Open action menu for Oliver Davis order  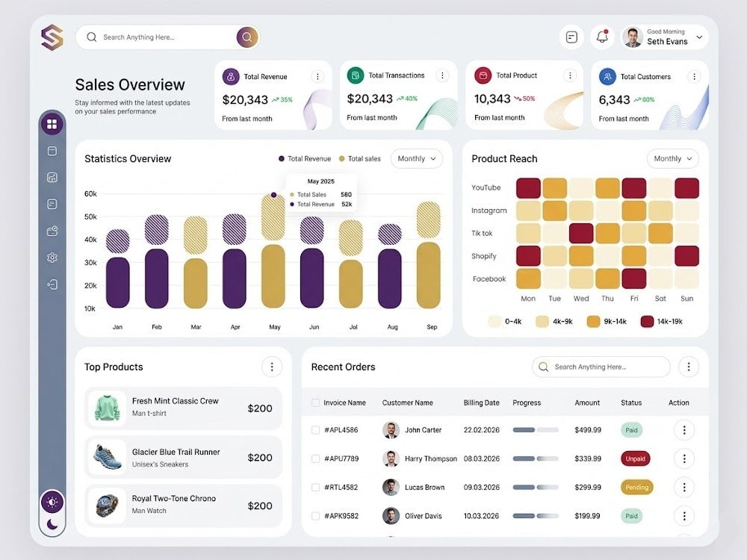click(x=684, y=516)
